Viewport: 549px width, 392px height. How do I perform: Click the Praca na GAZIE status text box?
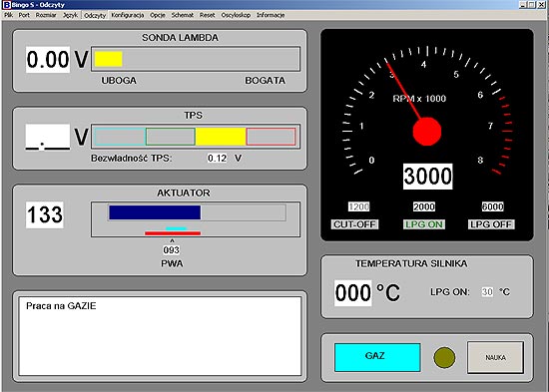tap(160, 336)
